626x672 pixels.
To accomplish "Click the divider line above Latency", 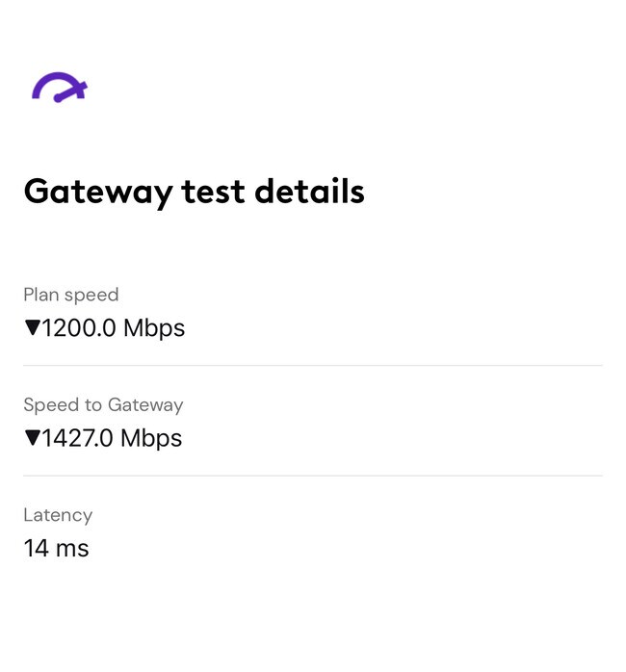I will click(313, 476).
